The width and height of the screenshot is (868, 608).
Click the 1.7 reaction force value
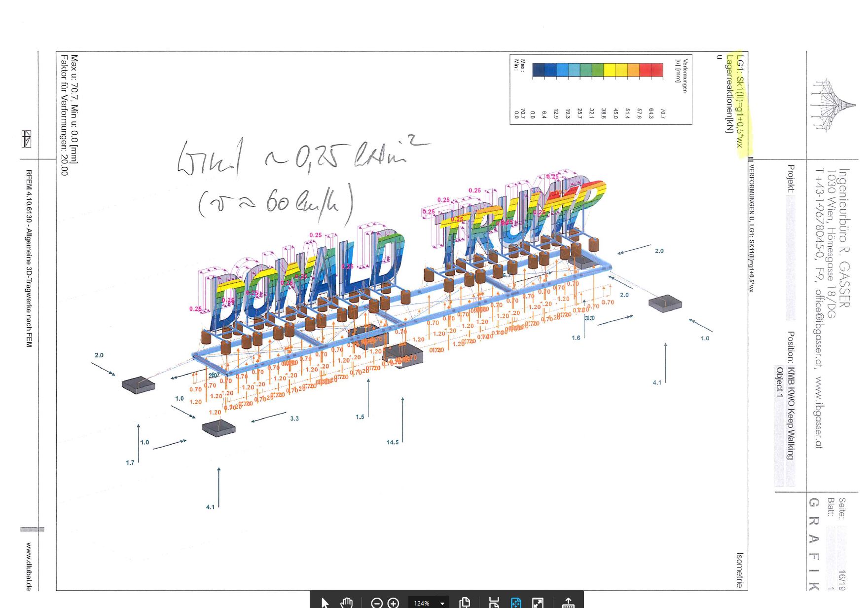pos(130,463)
